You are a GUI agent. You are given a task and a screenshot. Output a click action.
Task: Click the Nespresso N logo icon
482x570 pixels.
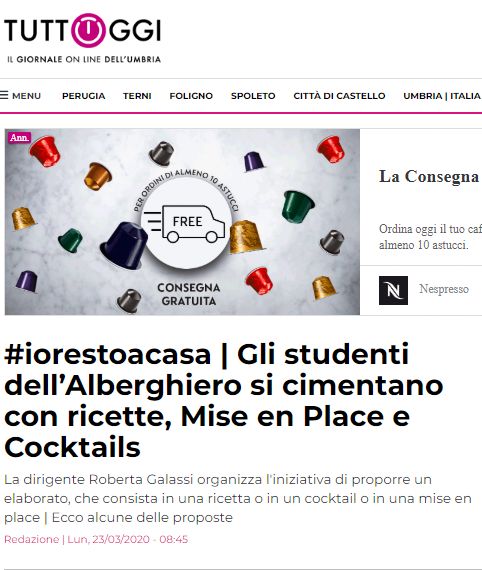(x=393, y=290)
